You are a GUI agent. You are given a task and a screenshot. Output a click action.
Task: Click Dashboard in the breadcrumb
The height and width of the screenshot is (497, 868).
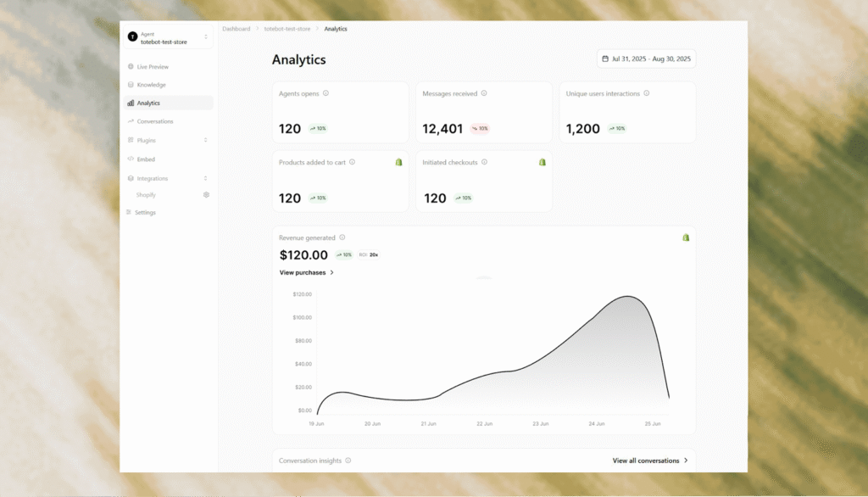(236, 29)
